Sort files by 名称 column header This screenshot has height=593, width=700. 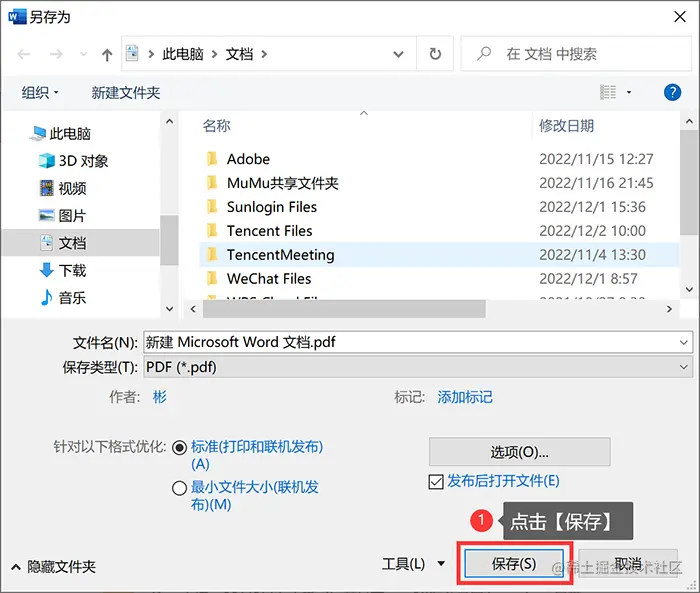point(217,125)
